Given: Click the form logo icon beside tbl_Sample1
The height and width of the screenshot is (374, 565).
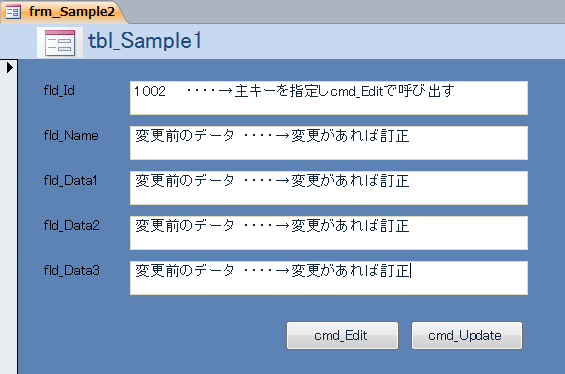Looking at the screenshot, I should click(60, 43).
